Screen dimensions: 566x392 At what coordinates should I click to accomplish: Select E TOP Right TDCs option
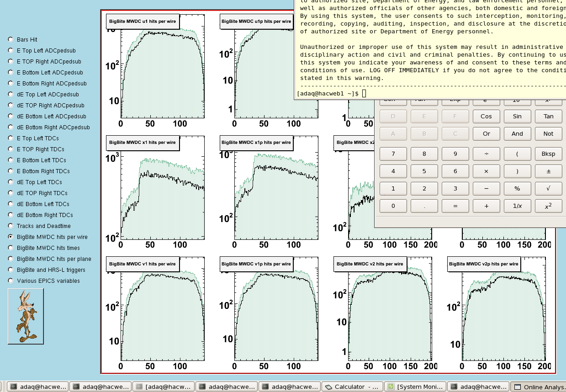(11, 149)
